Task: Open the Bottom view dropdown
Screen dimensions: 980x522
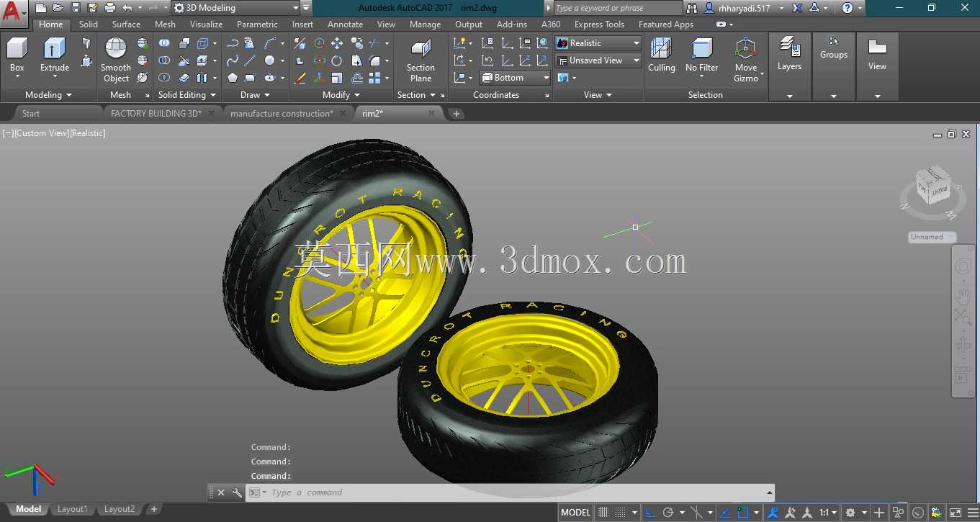Action: coord(515,78)
